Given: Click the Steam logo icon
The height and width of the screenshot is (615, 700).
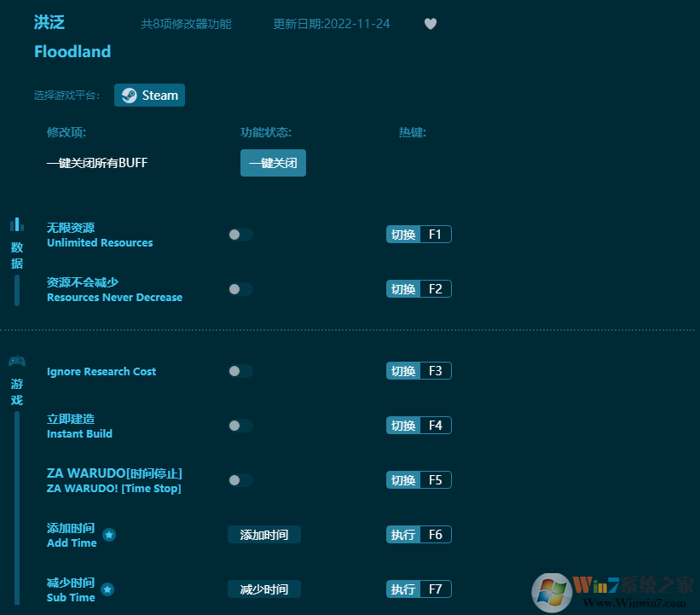Looking at the screenshot, I should [x=130, y=96].
